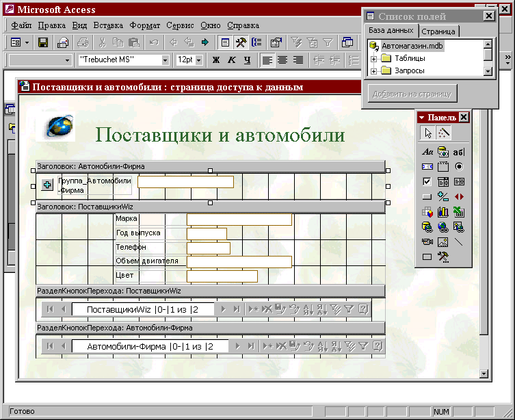Click the Undo toolbar icon
Viewport: 515px width, 420px height.
tap(154, 42)
